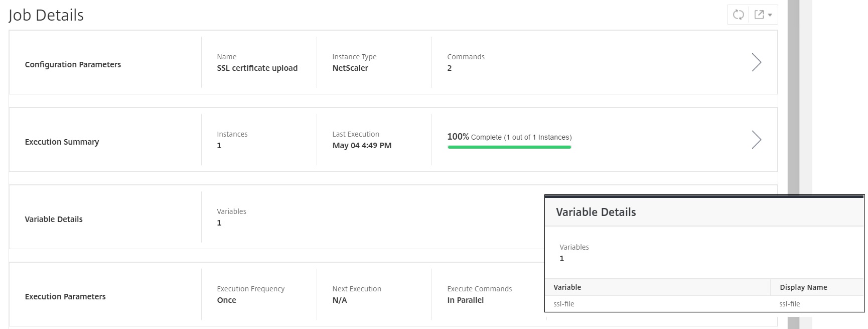Viewport: 868px width, 329px height.
Task: Select the ssl-file variable row
Action: (x=704, y=304)
